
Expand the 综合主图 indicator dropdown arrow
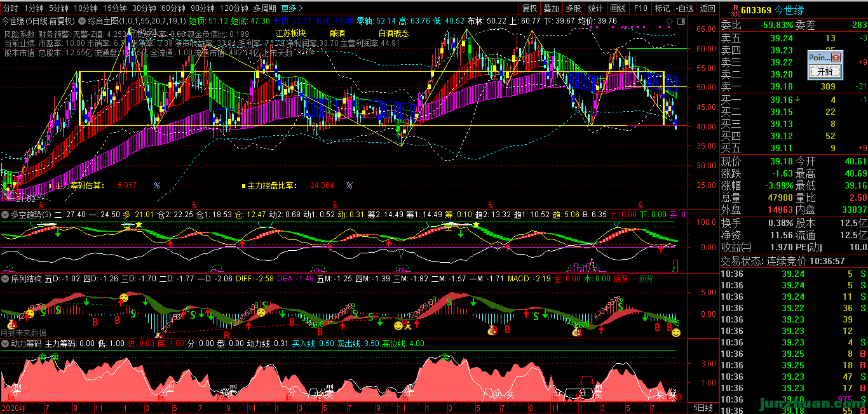point(82,21)
